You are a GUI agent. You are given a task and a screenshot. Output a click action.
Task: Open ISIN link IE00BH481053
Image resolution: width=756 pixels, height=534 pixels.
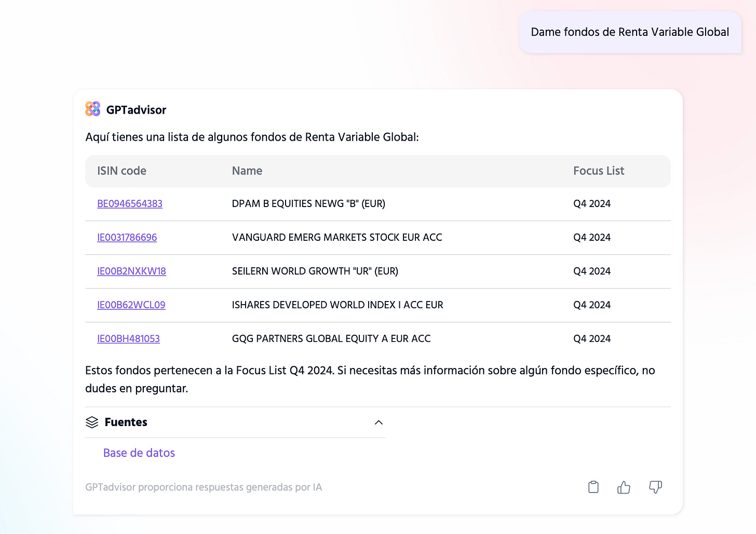click(x=128, y=338)
